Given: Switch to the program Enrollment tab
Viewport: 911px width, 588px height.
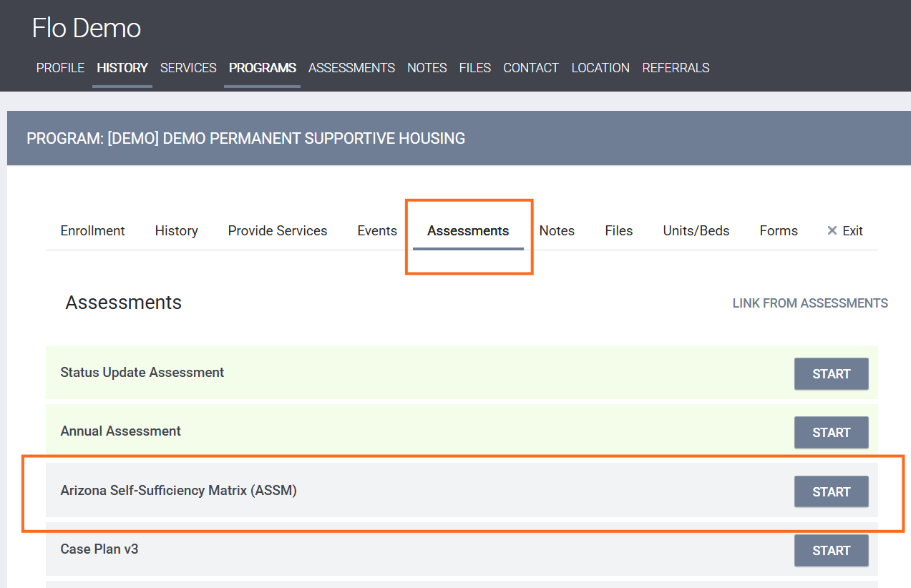Looking at the screenshot, I should pos(92,231).
